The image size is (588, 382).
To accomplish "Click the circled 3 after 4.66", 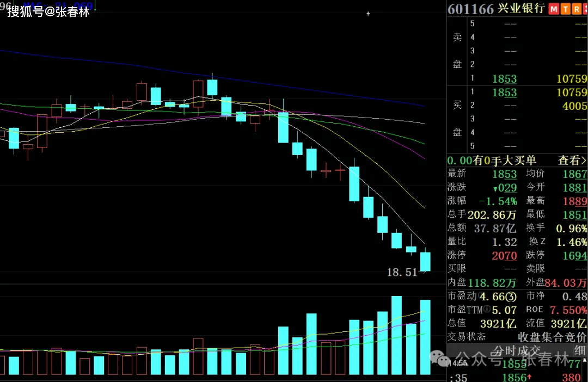I will point(510,297).
